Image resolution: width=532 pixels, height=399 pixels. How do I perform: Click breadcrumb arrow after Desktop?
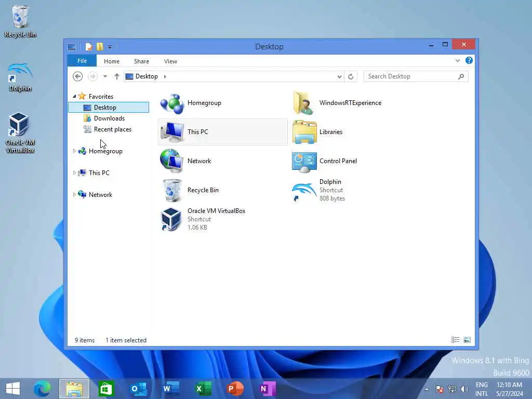165,77
